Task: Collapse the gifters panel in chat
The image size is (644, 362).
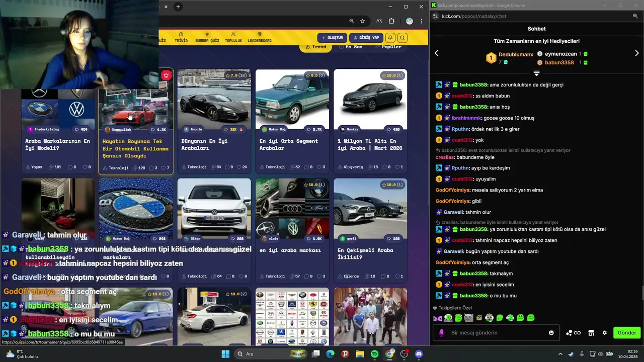Action: (536, 73)
